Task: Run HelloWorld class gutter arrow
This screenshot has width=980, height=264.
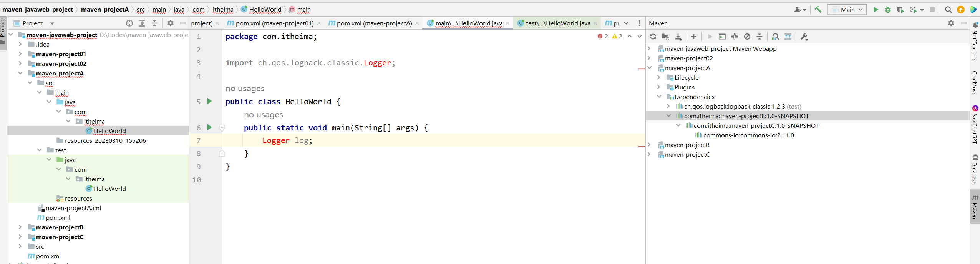Action: tap(209, 101)
